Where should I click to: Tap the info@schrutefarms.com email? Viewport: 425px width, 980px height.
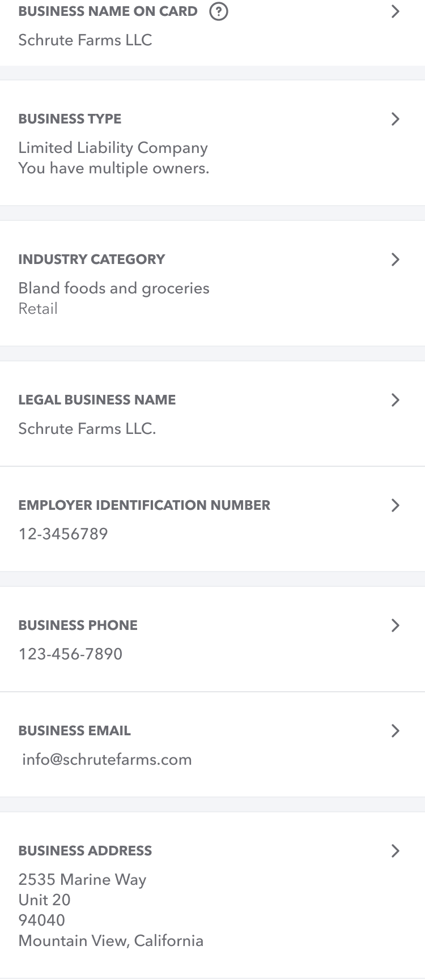pos(107,760)
